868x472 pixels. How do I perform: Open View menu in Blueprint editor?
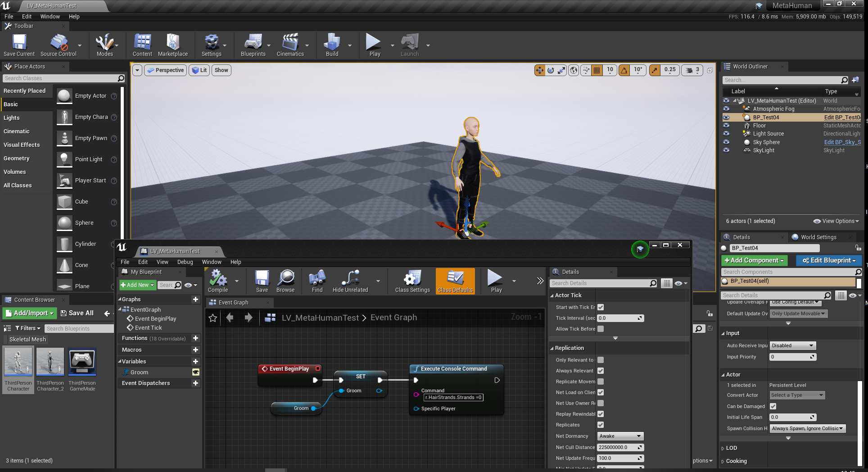162,262
